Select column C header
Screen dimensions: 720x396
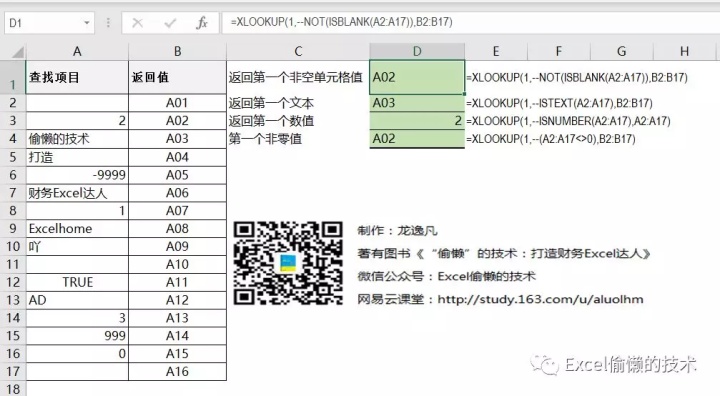click(298, 51)
